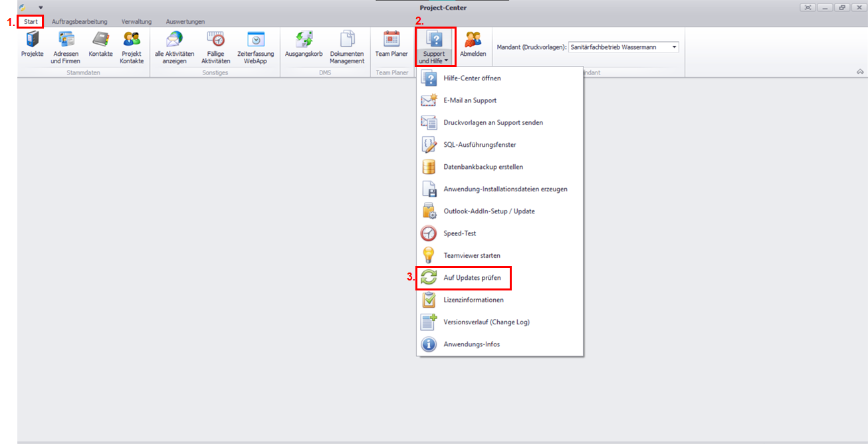Switch to the Verwaltung tab

[136, 22]
